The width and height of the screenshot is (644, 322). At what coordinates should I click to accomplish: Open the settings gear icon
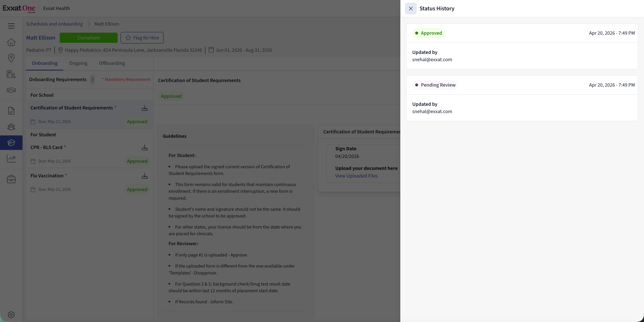click(11, 315)
